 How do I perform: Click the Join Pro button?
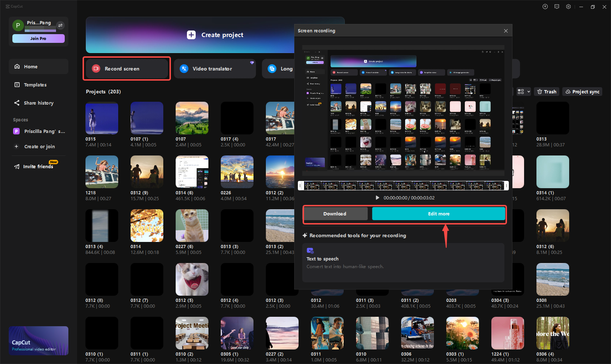[39, 39]
